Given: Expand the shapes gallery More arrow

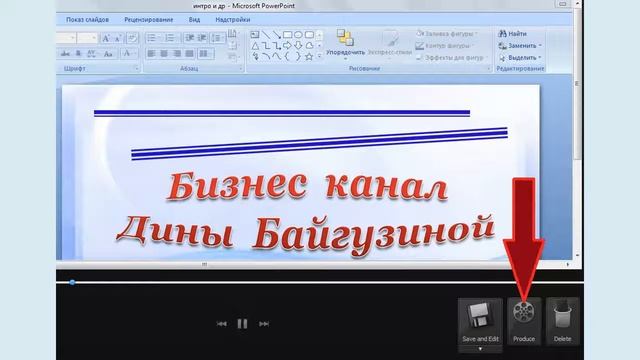Looking at the screenshot, I should point(319,56).
